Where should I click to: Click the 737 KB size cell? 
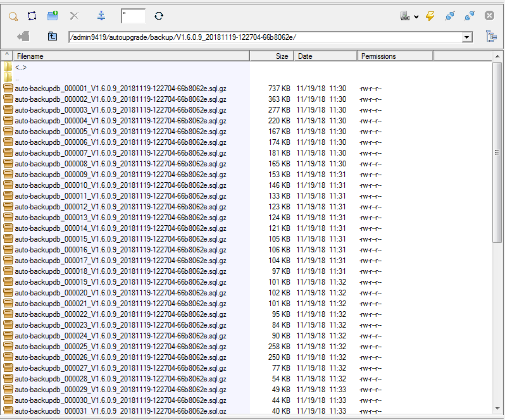pyautogui.click(x=279, y=89)
